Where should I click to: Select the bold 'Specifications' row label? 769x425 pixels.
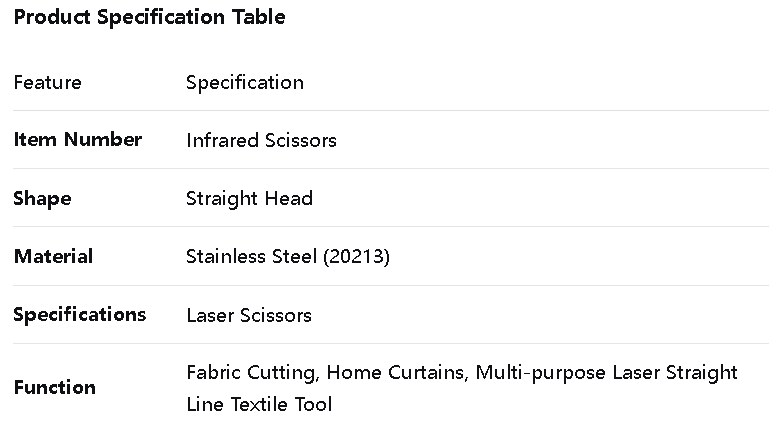point(79,315)
